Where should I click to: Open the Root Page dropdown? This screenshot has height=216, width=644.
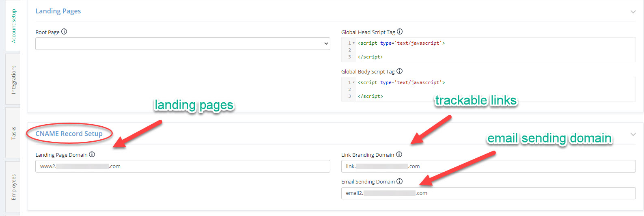(x=183, y=43)
